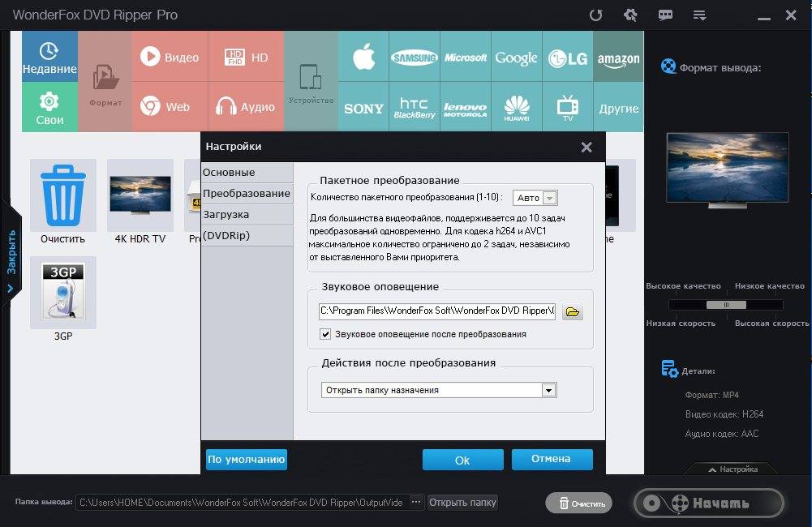Adjust the quality versus speed slider
The image size is (812, 527).
tap(726, 305)
